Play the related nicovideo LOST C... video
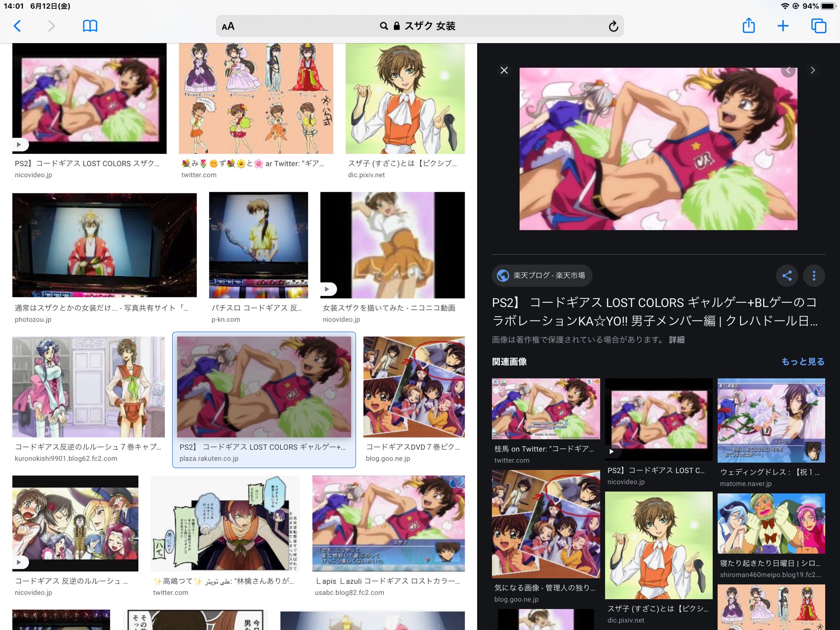Viewport: 840px width, 630px height. click(x=612, y=451)
